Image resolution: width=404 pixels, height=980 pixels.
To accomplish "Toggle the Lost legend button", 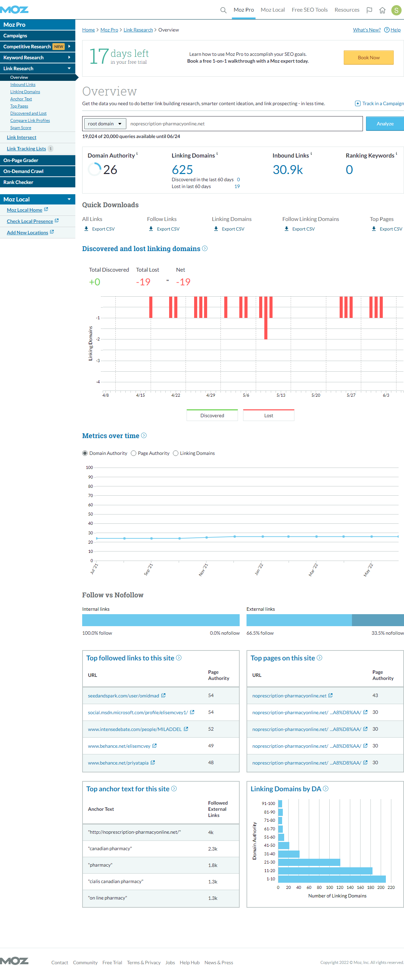I will (268, 415).
